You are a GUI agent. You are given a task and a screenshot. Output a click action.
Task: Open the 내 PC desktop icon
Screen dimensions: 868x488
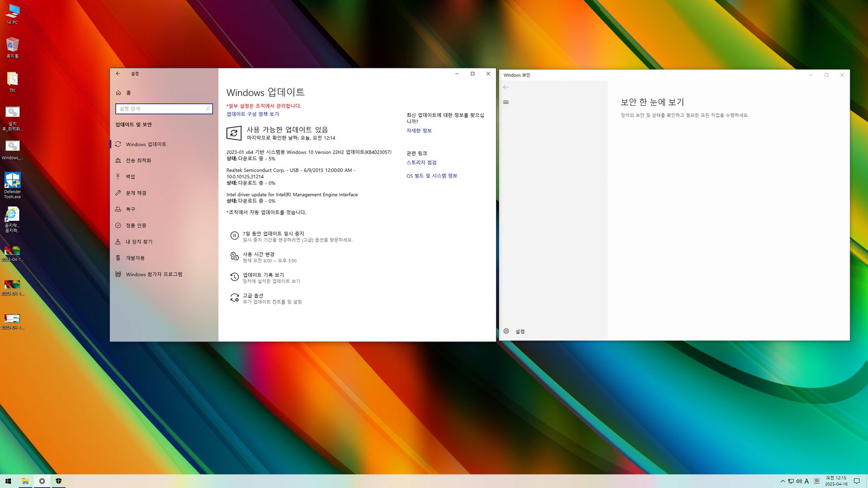coord(12,14)
